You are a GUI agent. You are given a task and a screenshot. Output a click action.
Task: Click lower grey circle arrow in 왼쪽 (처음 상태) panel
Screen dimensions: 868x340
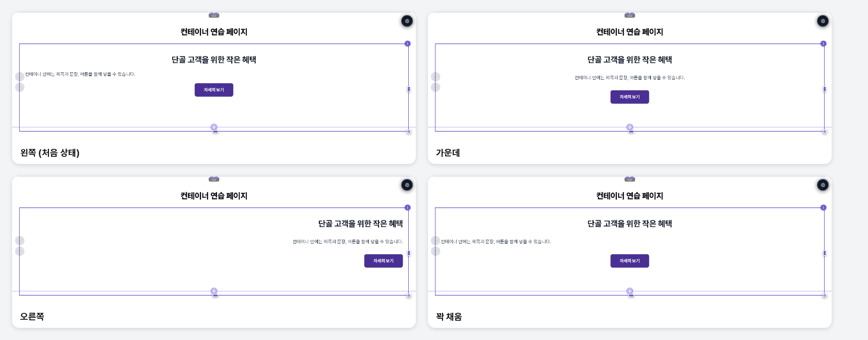(20, 87)
